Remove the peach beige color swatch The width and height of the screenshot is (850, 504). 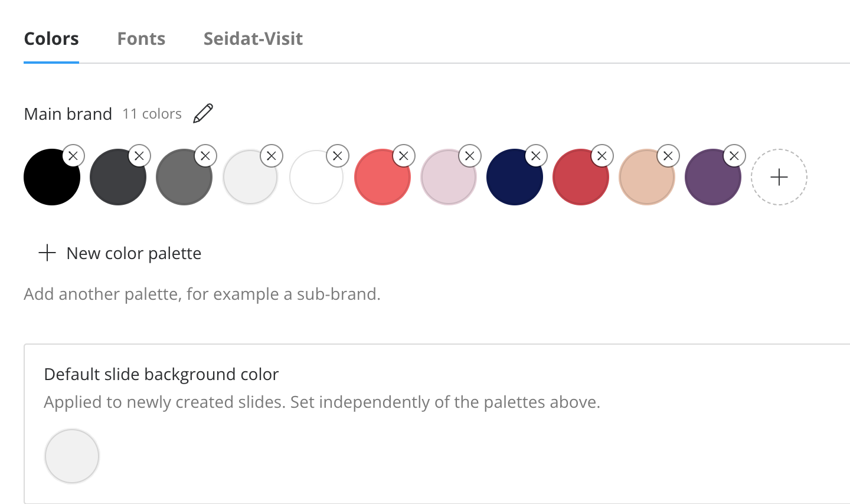(668, 156)
